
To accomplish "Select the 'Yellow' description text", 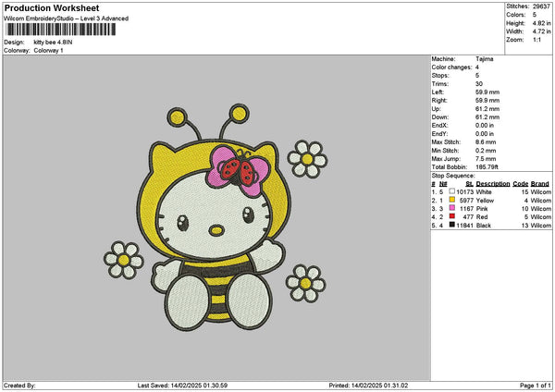I will [x=485, y=201].
